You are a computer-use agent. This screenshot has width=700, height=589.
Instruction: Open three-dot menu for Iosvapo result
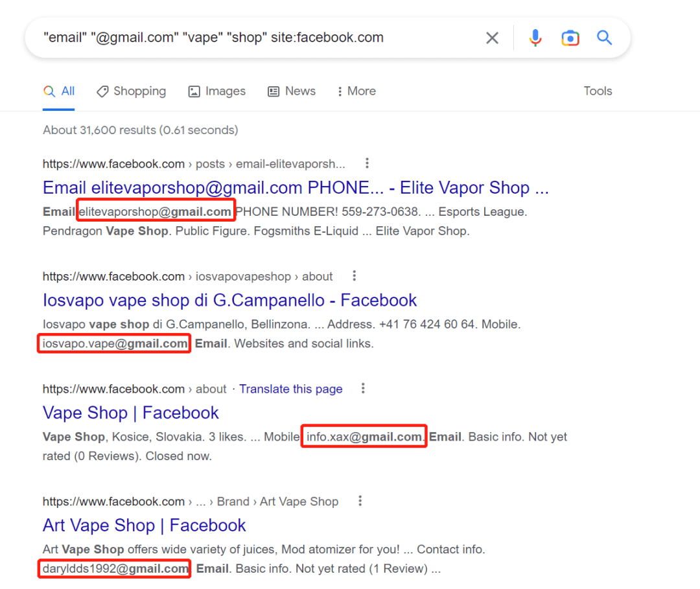coord(354,276)
